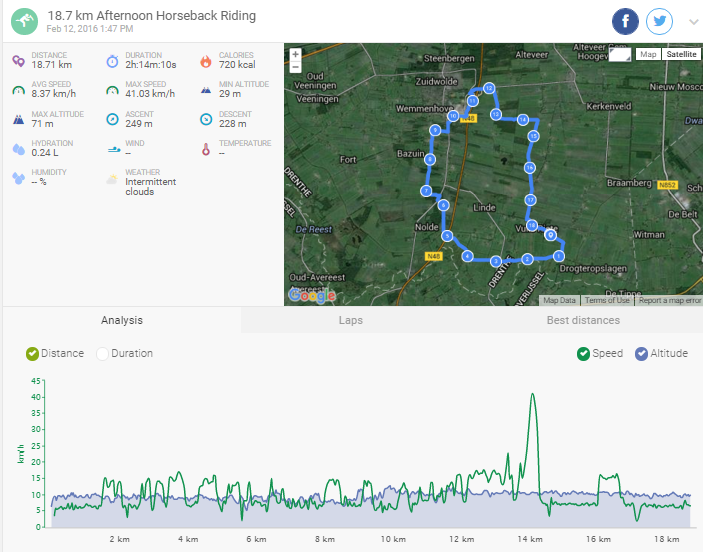Click the Intermittent clouds weather value

151,187
